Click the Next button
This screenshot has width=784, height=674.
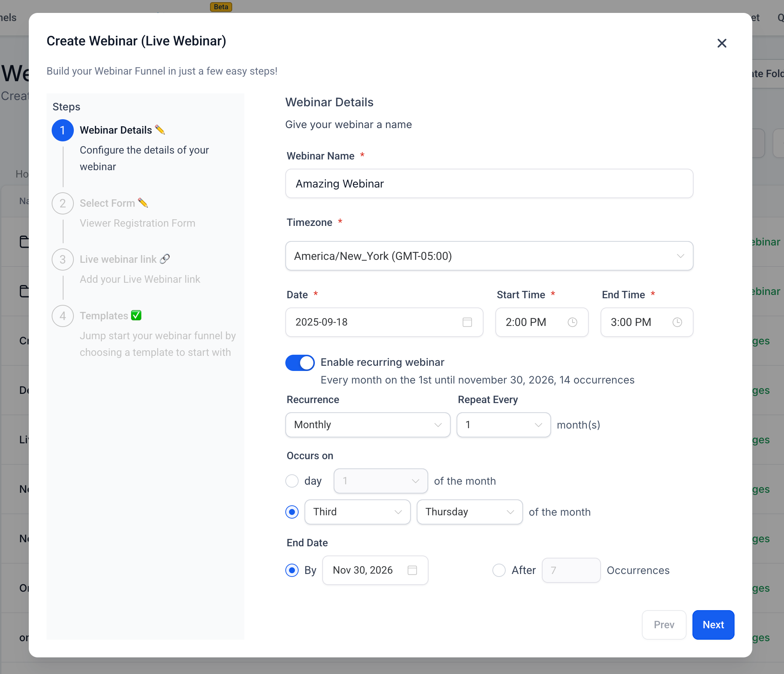[x=713, y=625]
